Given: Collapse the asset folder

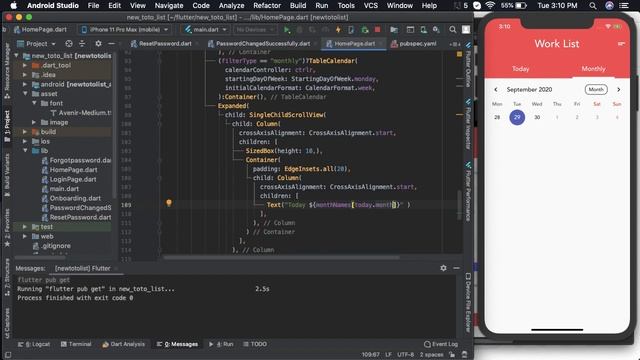Looking at the screenshot, I should pos(25,94).
